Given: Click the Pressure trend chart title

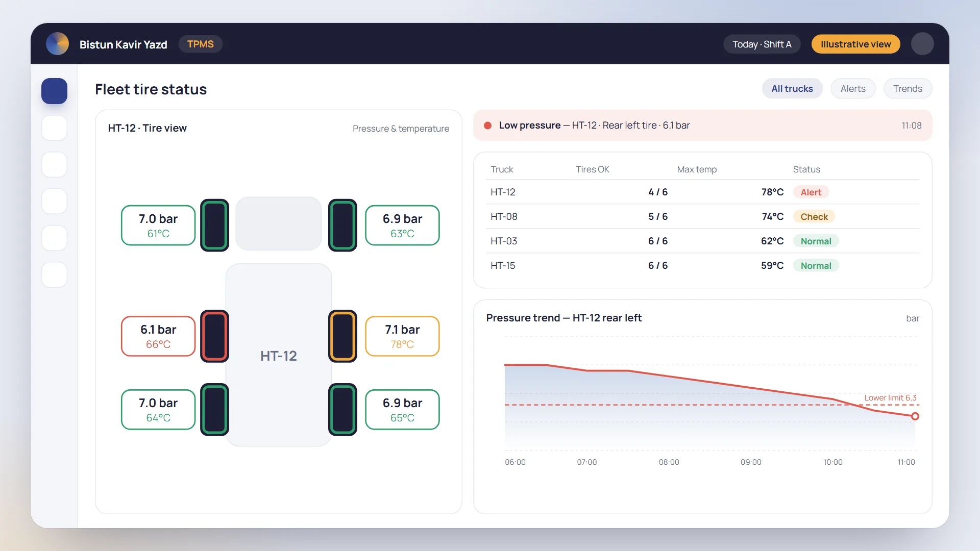Looking at the screenshot, I should pos(563,318).
